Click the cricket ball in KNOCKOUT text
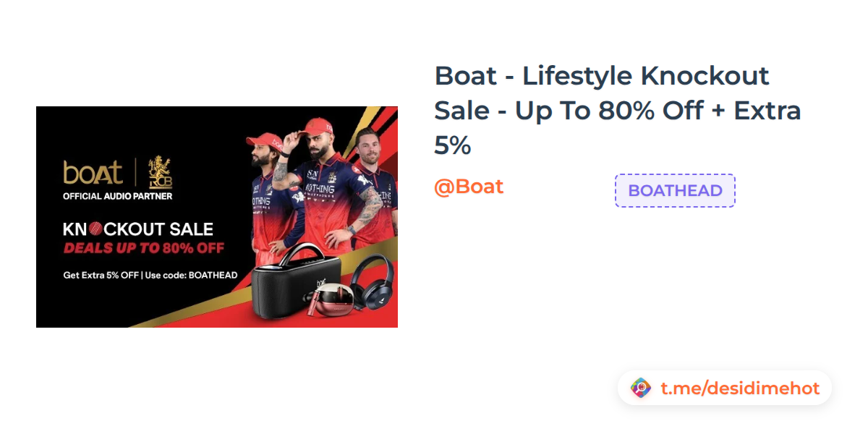This screenshot has height=434, width=868. (97, 230)
